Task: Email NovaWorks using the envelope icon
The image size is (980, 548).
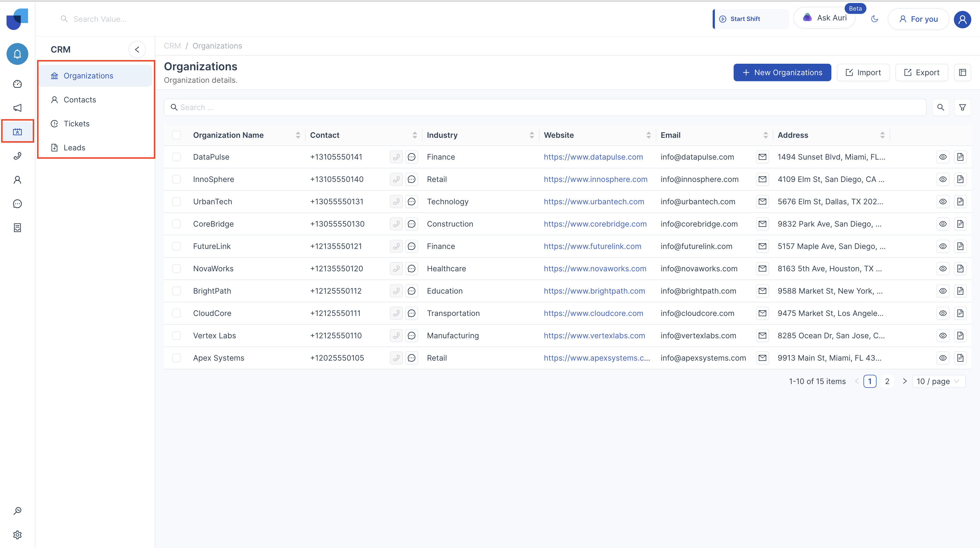Action: pos(762,269)
